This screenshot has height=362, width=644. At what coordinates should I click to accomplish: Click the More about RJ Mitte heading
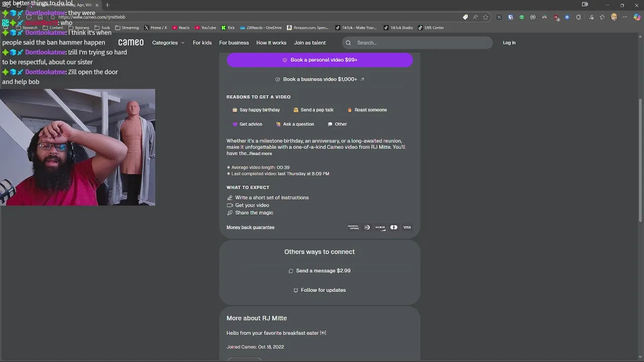click(x=257, y=318)
